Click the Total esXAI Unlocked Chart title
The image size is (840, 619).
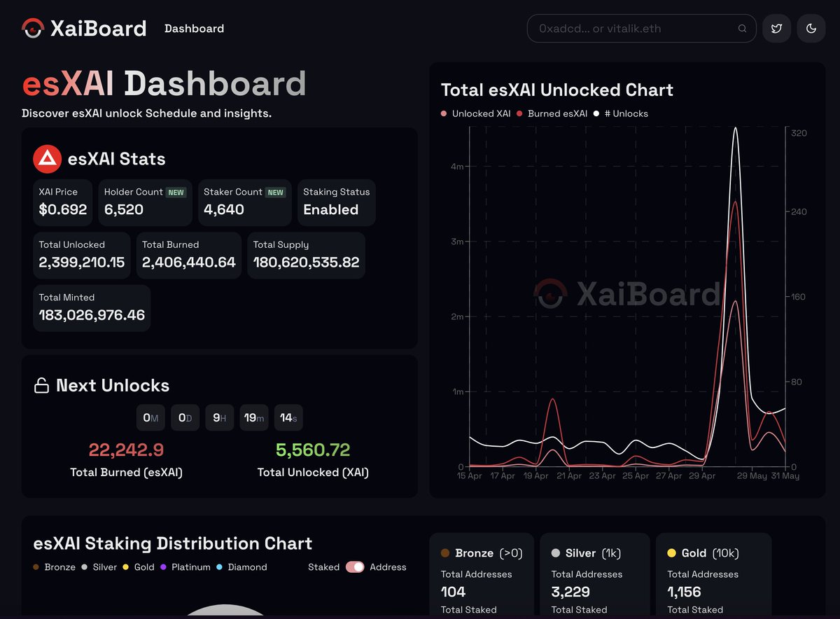(x=557, y=90)
